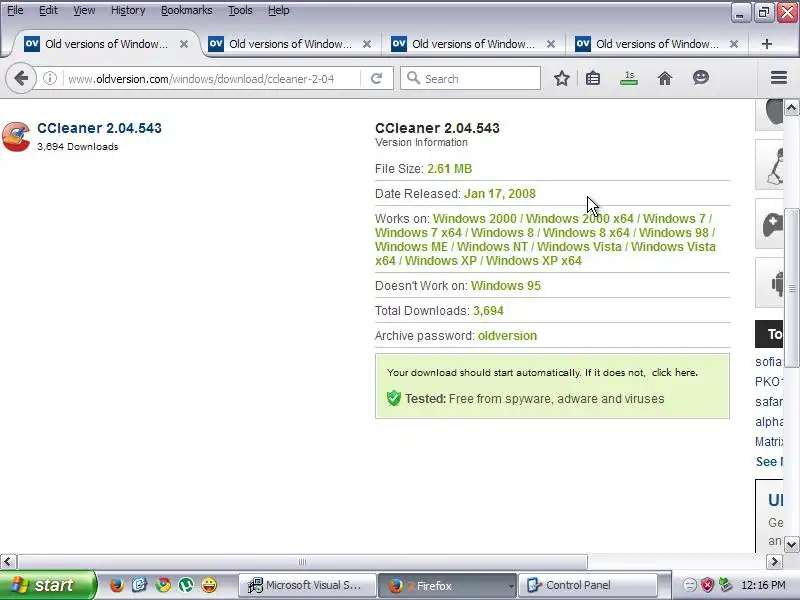
Task: Reload the page with the refresh icon
Action: [377, 79]
